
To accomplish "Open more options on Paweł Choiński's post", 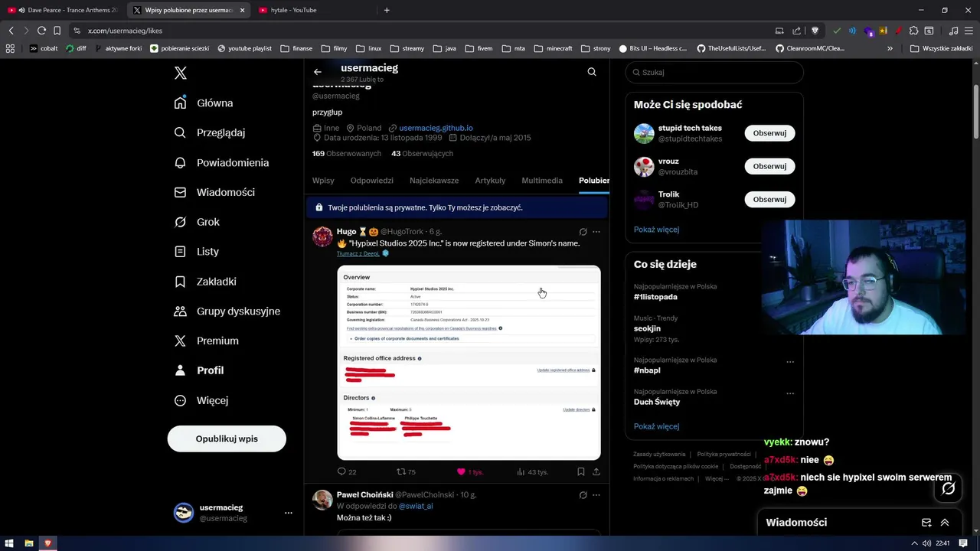I will coord(596,495).
